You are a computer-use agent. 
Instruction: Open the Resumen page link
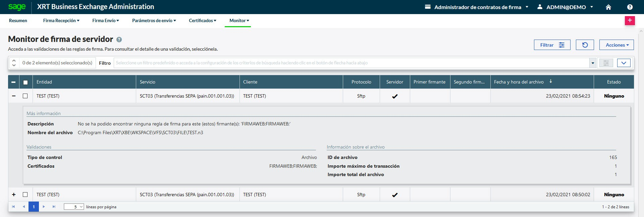[x=18, y=20]
